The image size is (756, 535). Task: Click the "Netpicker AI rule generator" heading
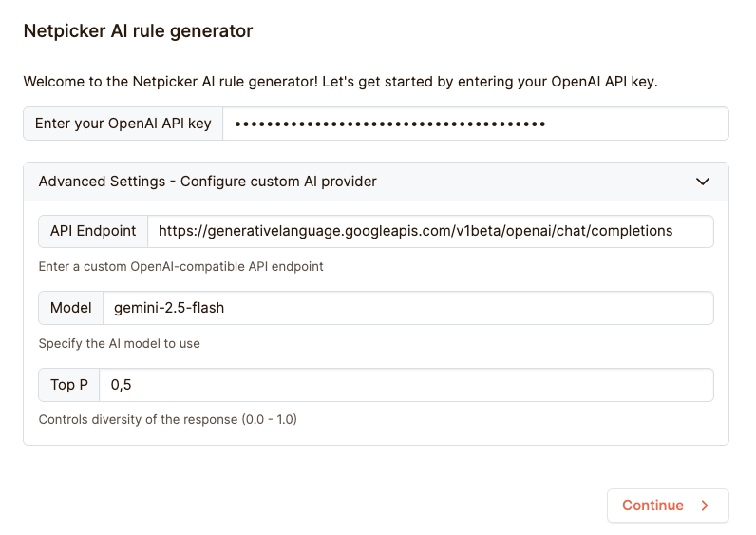tap(138, 31)
